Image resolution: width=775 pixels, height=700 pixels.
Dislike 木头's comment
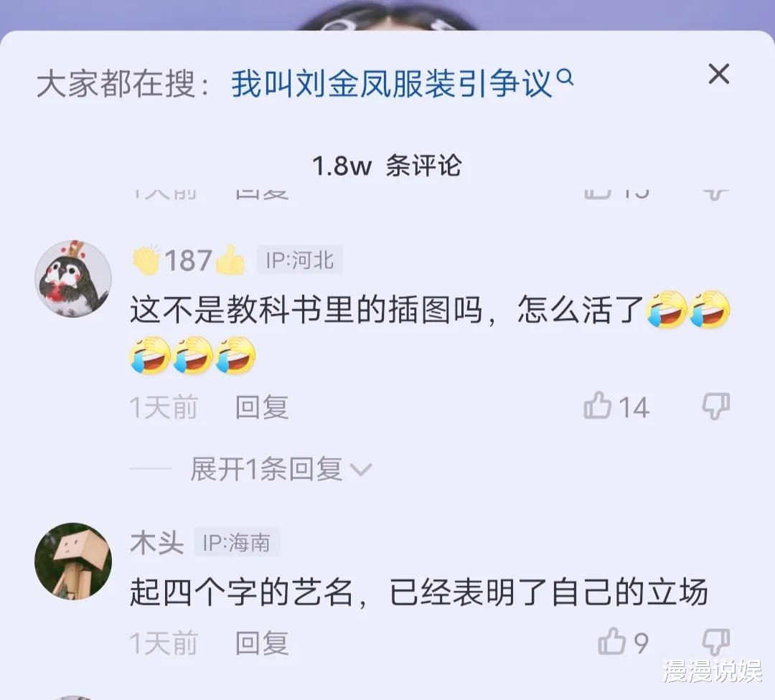[x=716, y=642]
